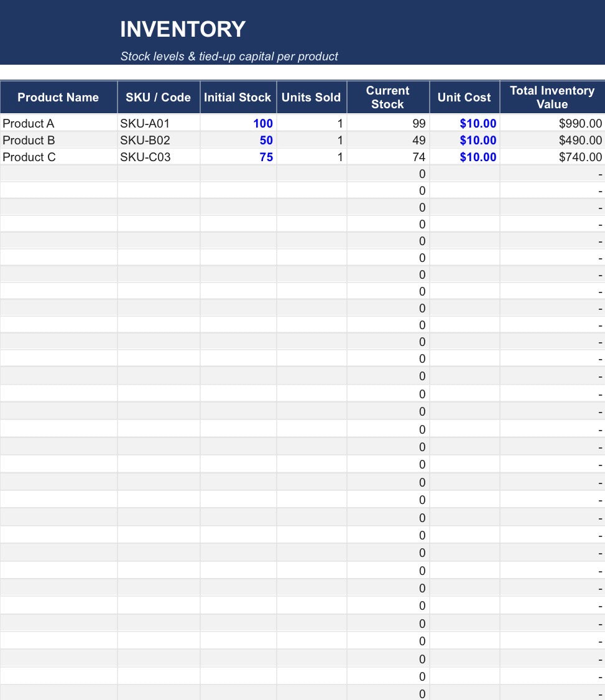Select the Units Sold column header
This screenshot has height=700, width=605.
point(312,97)
